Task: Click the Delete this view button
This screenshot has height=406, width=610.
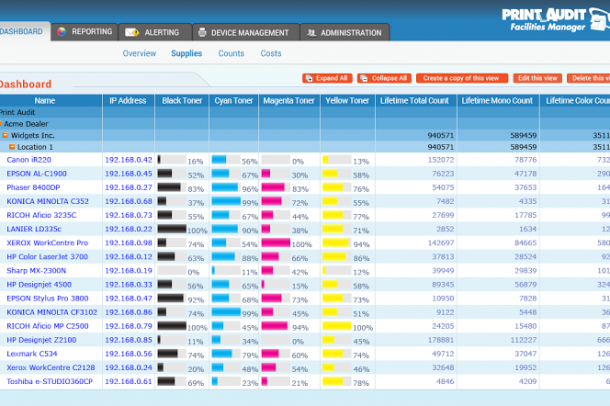Action: pos(589,78)
